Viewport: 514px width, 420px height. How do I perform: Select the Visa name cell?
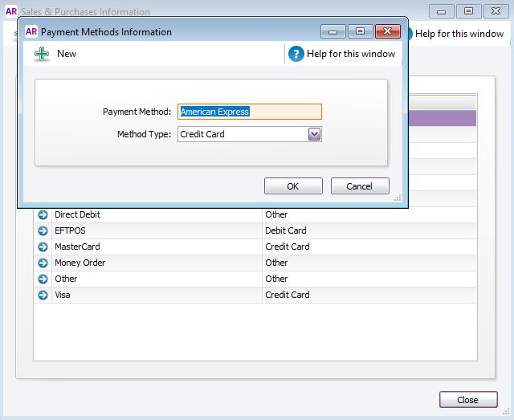pos(157,295)
